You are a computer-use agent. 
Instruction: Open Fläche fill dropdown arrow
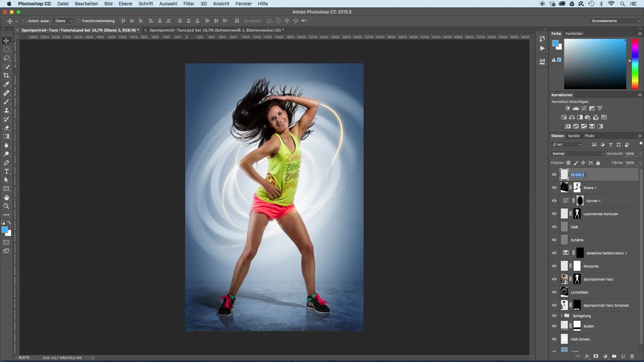640,163
